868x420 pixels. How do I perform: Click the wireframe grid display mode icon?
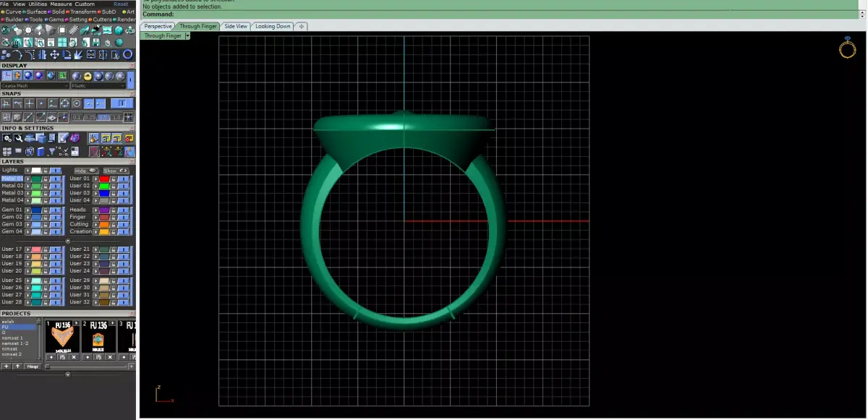click(x=7, y=76)
